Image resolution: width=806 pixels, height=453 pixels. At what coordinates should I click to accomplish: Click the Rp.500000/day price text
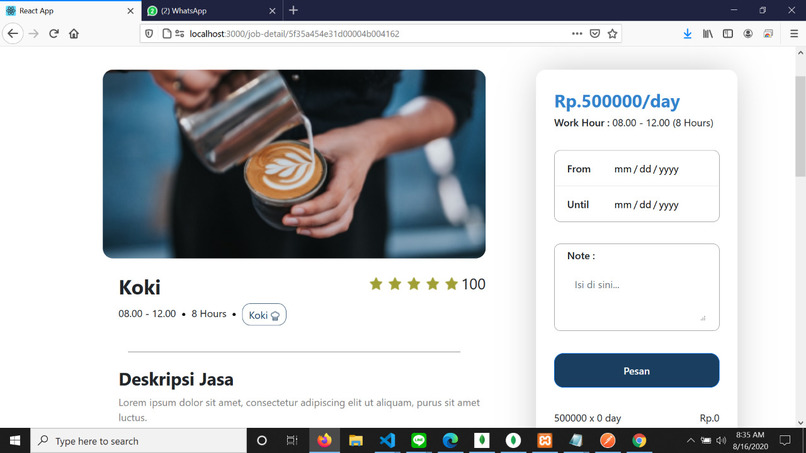[617, 101]
